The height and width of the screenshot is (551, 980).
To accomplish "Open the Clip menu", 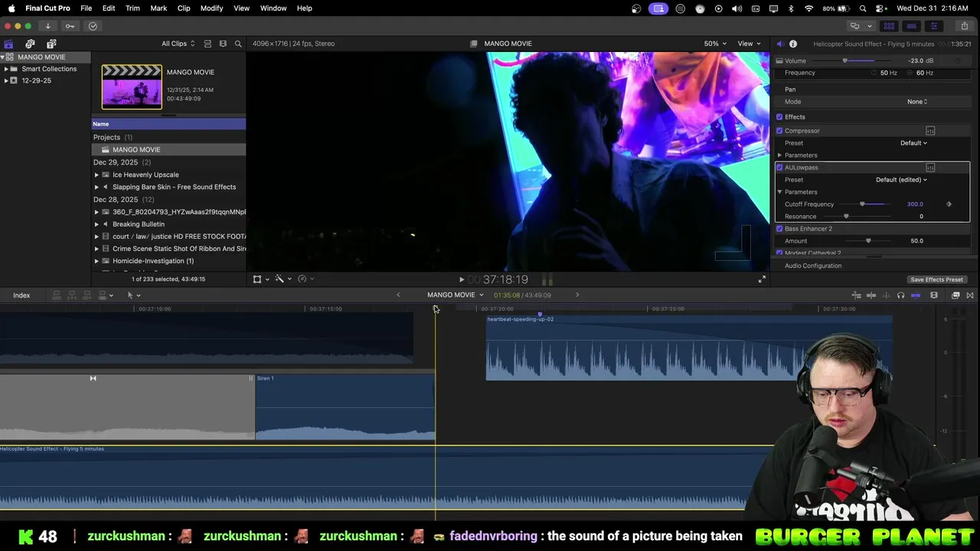I will pos(184,8).
